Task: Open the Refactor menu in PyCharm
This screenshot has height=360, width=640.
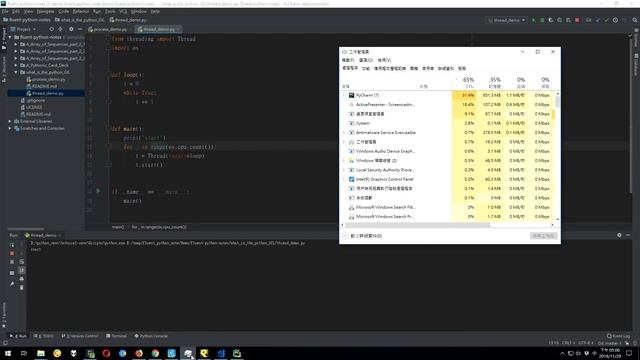Action: (x=81, y=11)
